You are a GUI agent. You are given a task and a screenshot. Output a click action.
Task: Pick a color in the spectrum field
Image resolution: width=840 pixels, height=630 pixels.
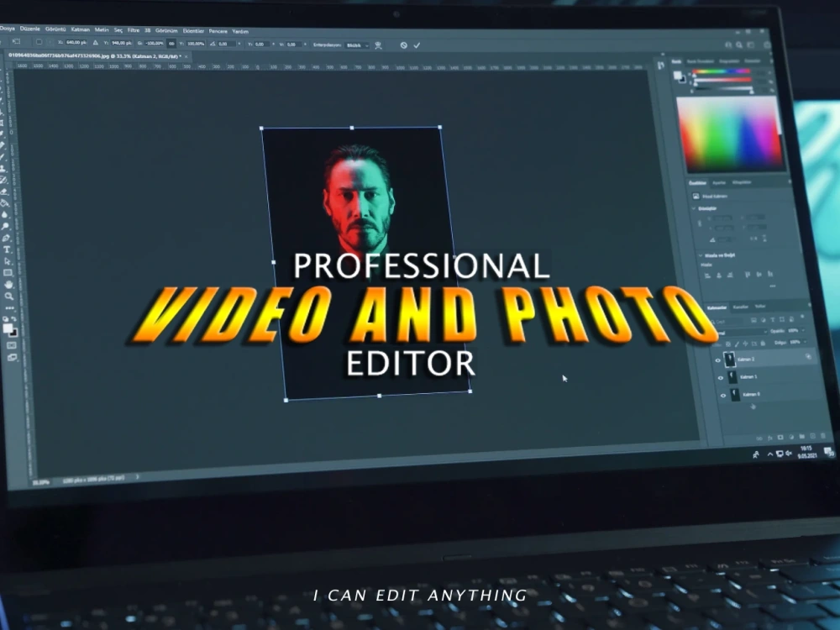coord(730,133)
